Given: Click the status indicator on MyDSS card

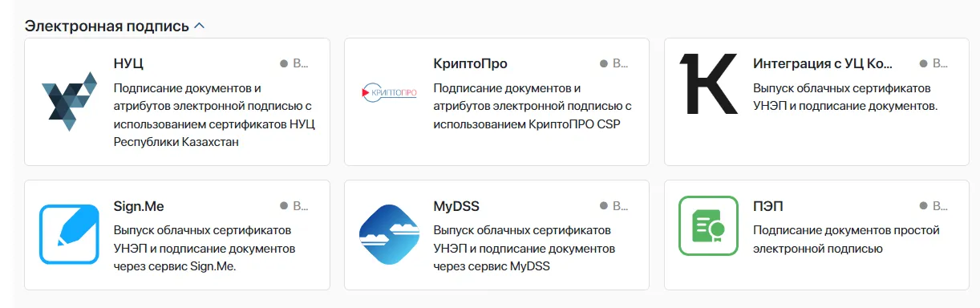Looking at the screenshot, I should tap(614, 206).
